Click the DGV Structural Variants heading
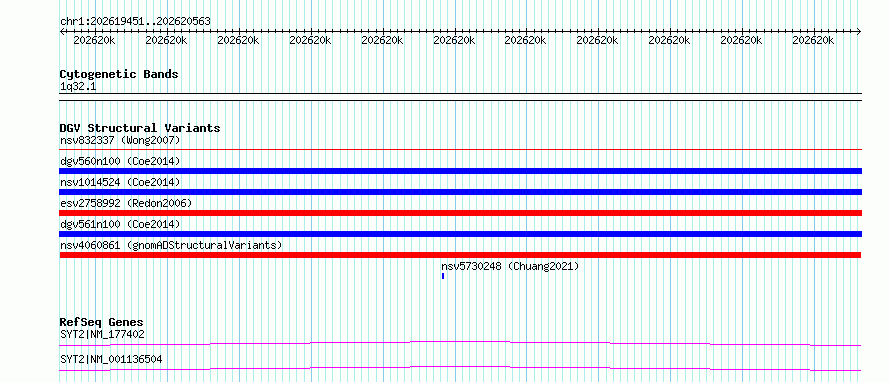 [x=140, y=128]
